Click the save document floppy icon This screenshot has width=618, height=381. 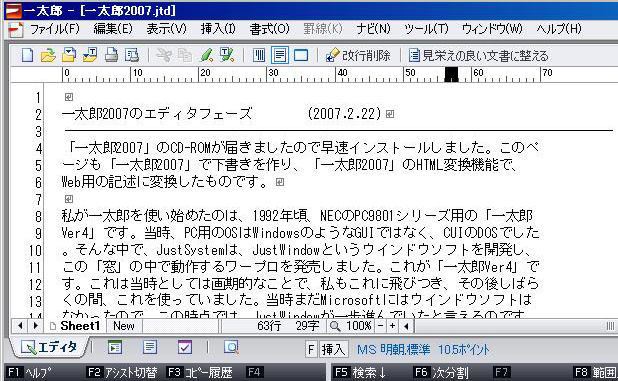[x=69, y=55]
